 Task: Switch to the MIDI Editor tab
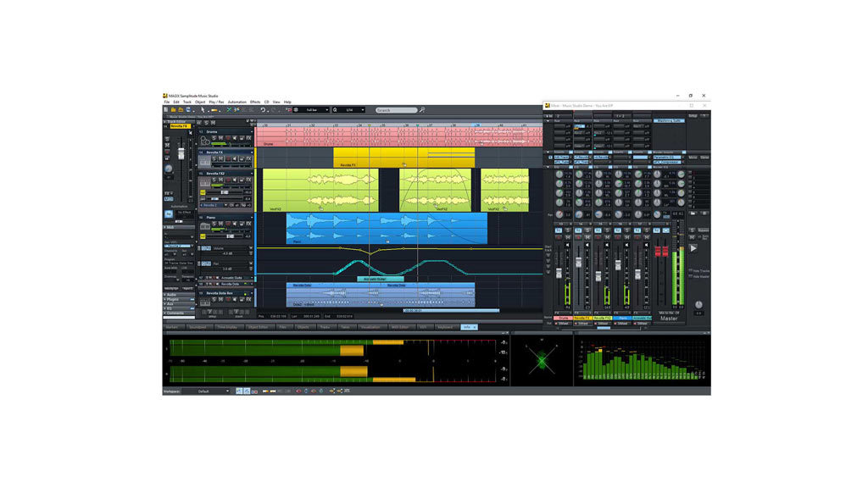tap(402, 327)
